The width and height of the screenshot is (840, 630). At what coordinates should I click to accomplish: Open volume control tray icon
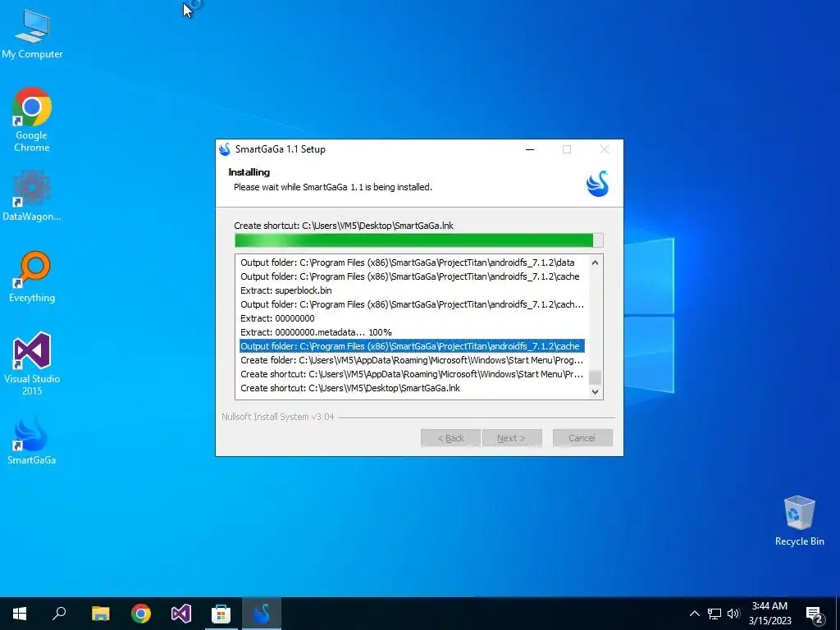733,614
